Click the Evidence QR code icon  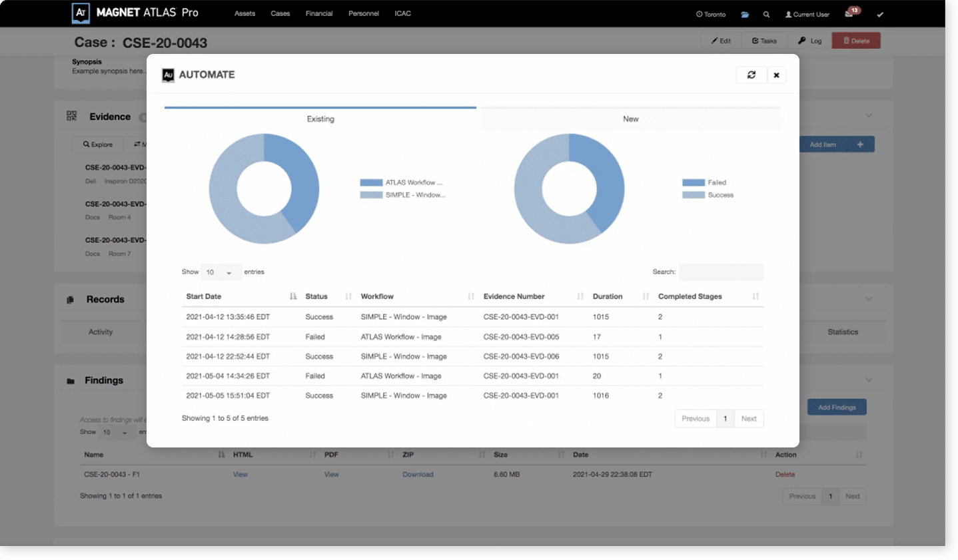72,116
